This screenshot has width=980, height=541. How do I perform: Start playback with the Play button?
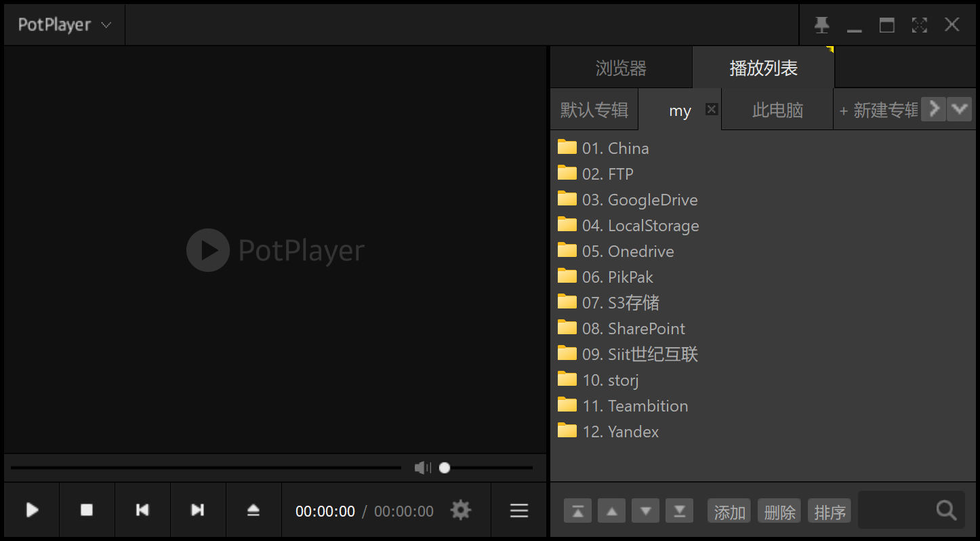[32, 510]
